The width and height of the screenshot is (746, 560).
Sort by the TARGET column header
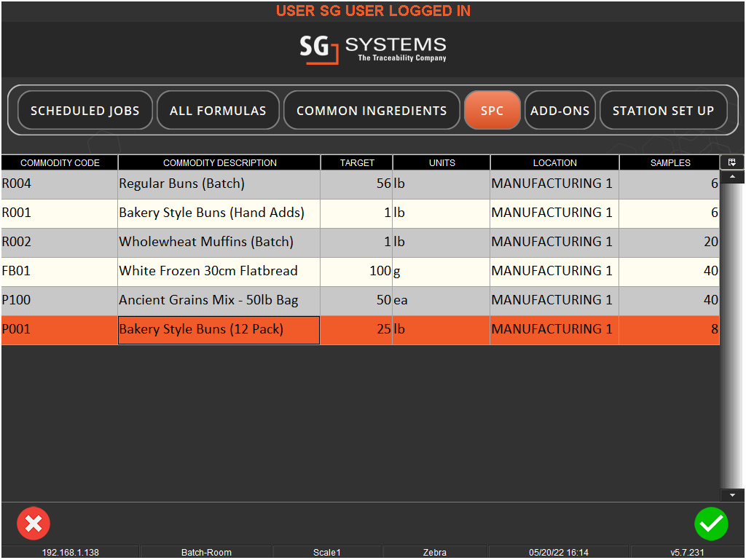356,162
